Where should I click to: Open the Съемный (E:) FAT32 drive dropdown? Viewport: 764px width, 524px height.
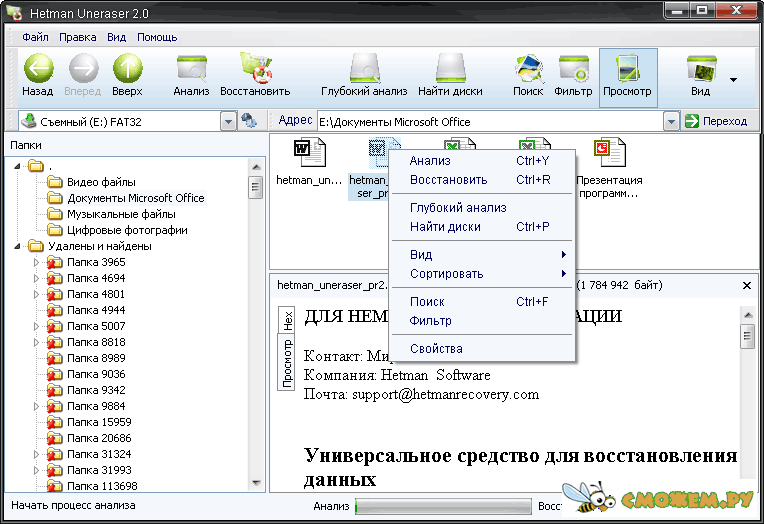228,121
